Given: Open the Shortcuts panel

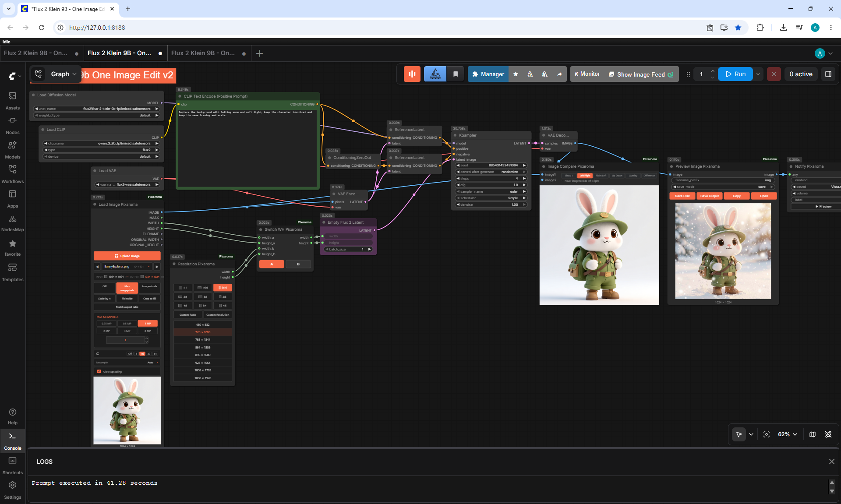Looking at the screenshot, I should [13, 465].
